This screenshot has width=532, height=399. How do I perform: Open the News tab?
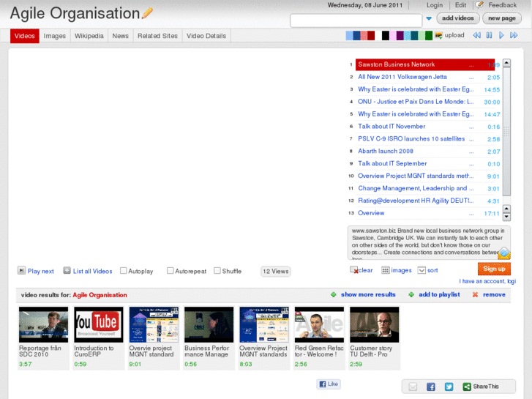click(x=121, y=36)
